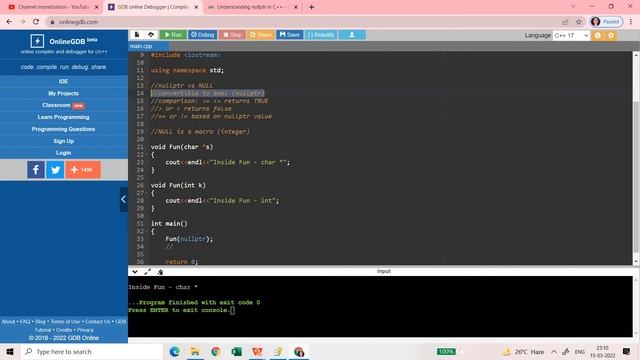The width and height of the screenshot is (640, 360).
Task: Create a new file with the blank-page icon
Action: click(137, 35)
